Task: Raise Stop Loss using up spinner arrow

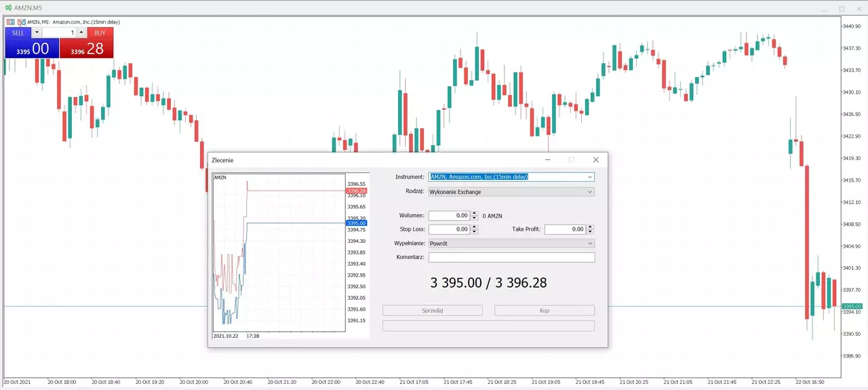Action: 475,227
